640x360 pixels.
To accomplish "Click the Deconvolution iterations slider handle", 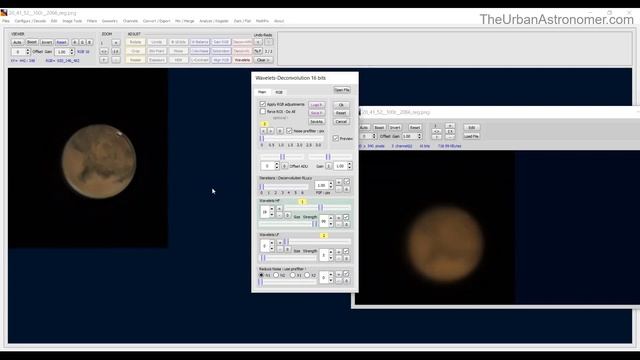I will [262, 187].
